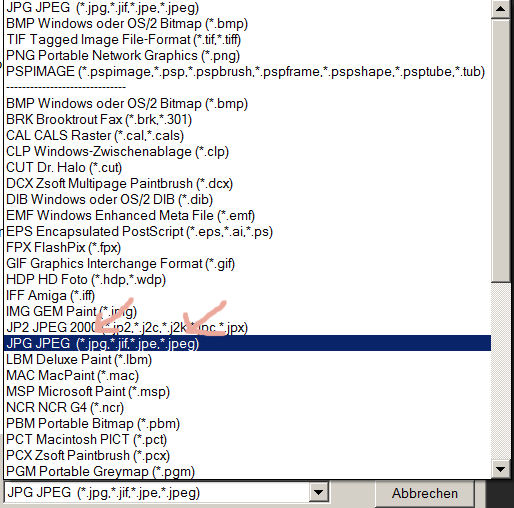Select GIF Graphics Interchange Format
The image size is (514, 508).
247,264
